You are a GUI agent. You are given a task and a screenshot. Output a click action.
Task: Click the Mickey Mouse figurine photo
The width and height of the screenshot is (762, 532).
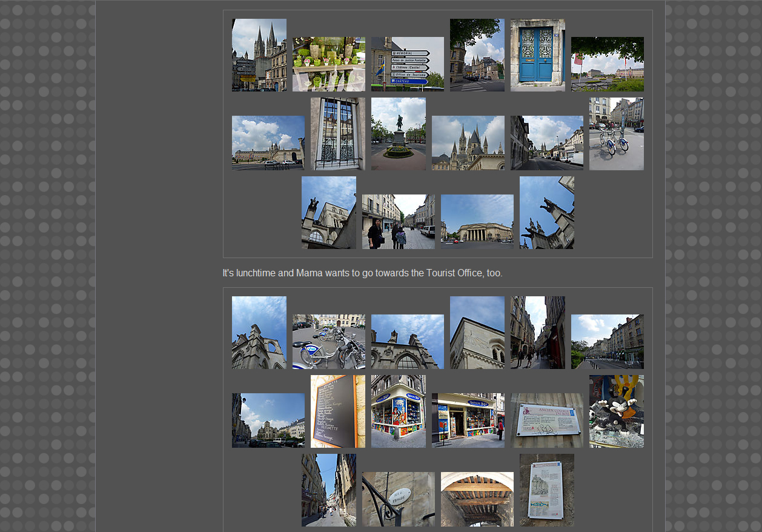click(x=616, y=411)
